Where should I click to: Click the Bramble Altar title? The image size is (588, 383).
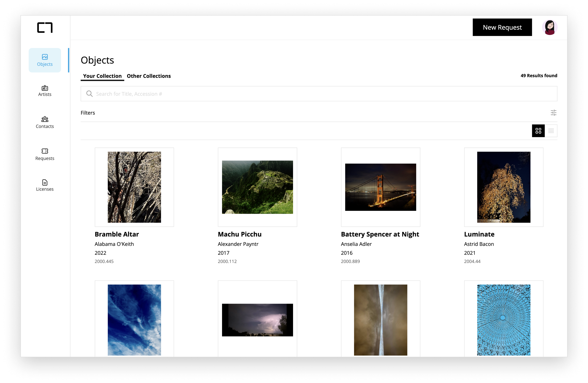[x=117, y=234]
